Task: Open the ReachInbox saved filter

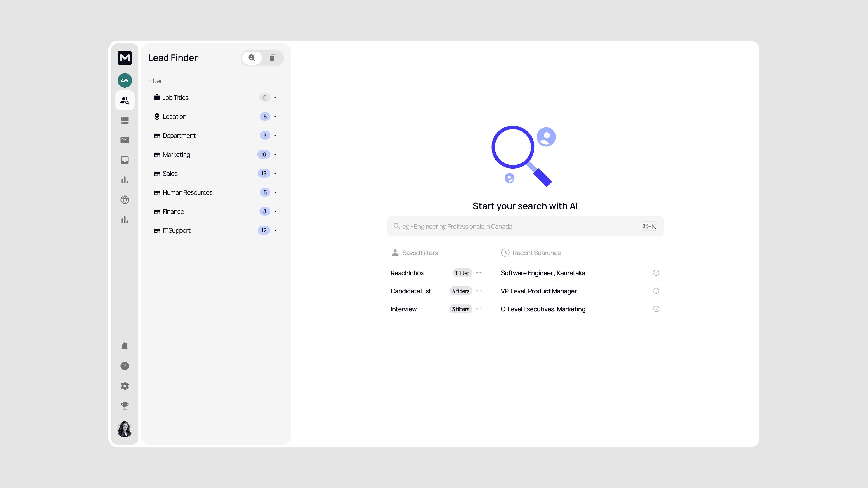Action: coord(407,273)
